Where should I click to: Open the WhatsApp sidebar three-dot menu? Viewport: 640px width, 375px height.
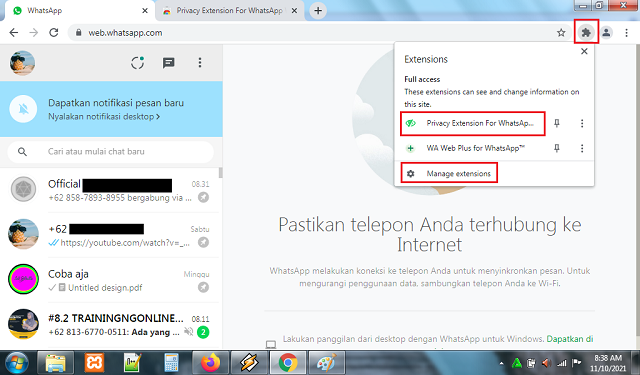tap(200, 62)
